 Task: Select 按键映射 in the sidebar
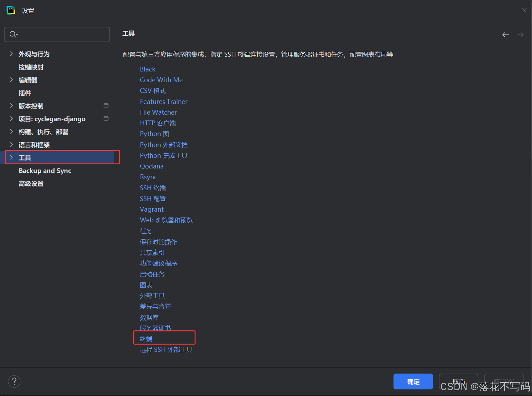[x=31, y=67]
